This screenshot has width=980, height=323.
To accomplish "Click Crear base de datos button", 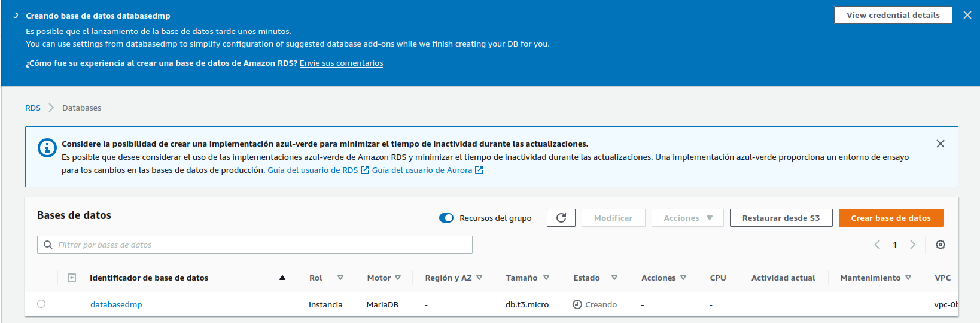I will click(x=890, y=218).
